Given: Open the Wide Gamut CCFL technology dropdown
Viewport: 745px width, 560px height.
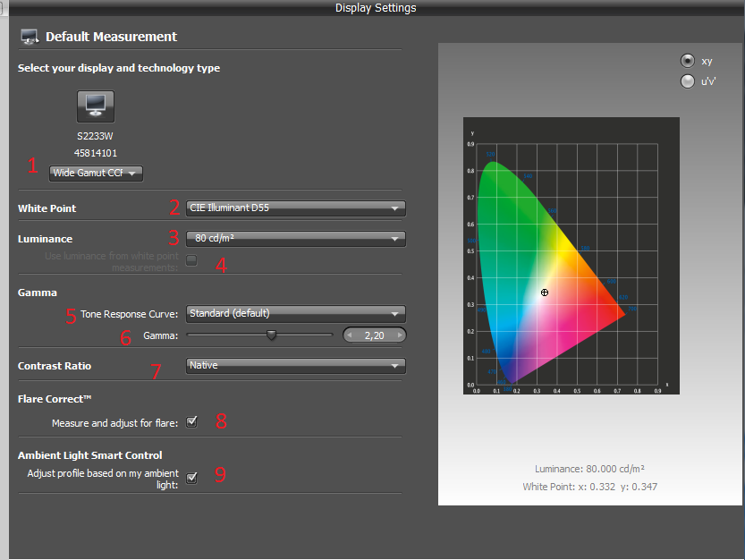Looking at the screenshot, I should point(96,174).
